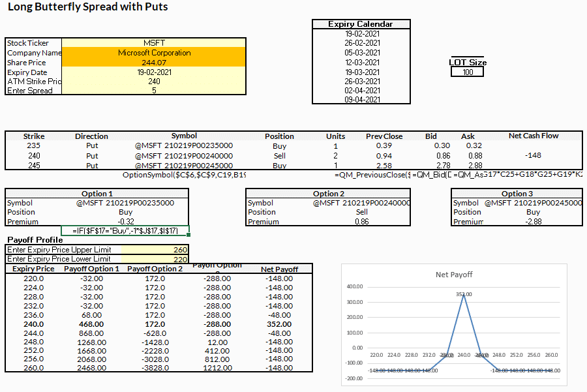Select Option 3 premium -2.88
The image size is (587, 392).
[533, 221]
